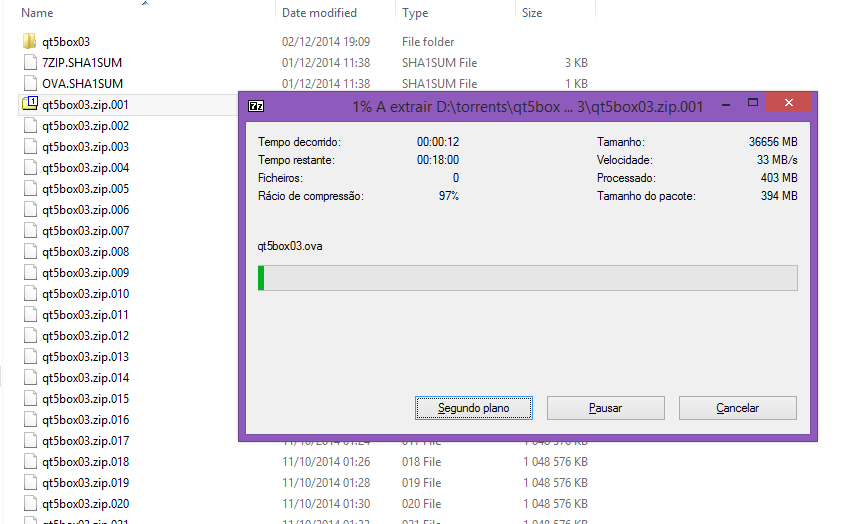Minimize the 7-Zip extraction dialog
Viewport: 860px width, 524px height.
[x=726, y=103]
